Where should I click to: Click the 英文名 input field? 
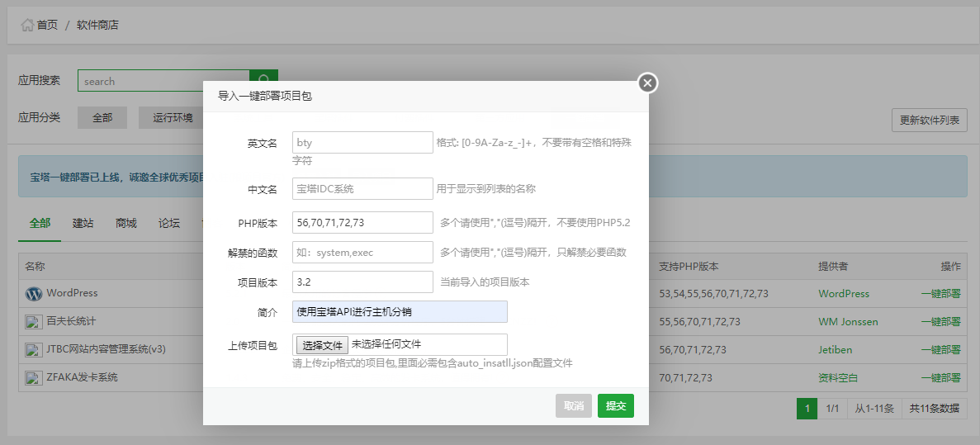362,143
